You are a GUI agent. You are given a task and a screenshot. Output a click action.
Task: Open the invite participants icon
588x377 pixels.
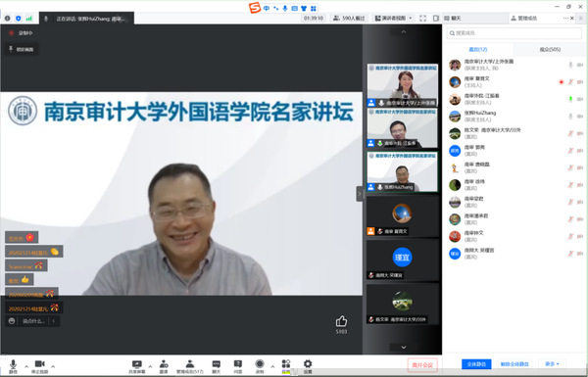pyautogui.click(x=164, y=366)
